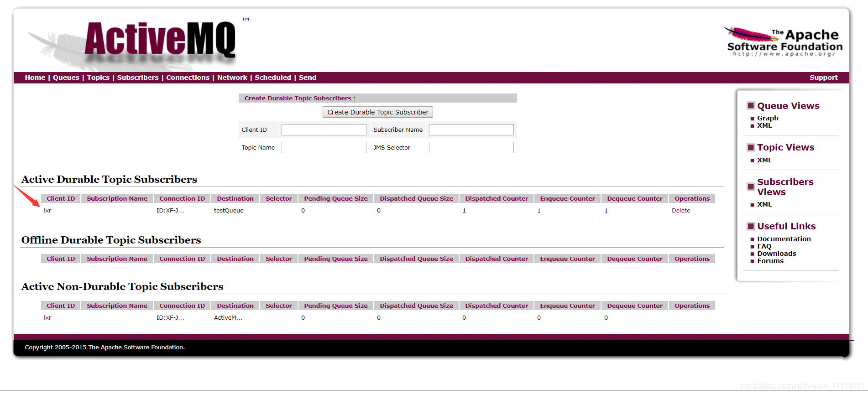Click ID:XF-J... in Non-Durable table

(x=170, y=318)
